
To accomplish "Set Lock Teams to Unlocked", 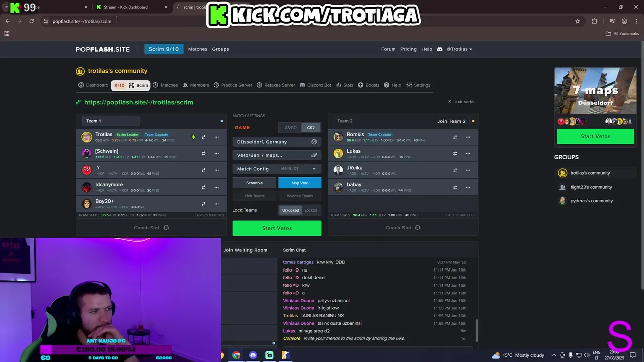I will pos(290,210).
